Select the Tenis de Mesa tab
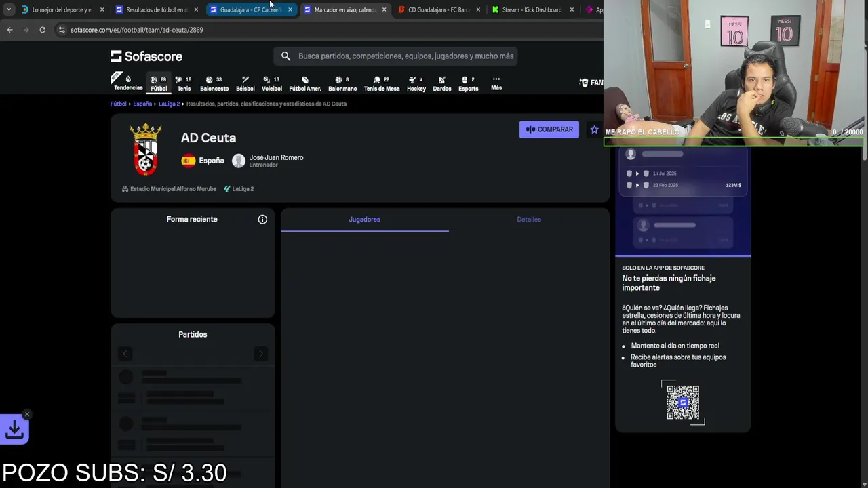 click(x=382, y=83)
